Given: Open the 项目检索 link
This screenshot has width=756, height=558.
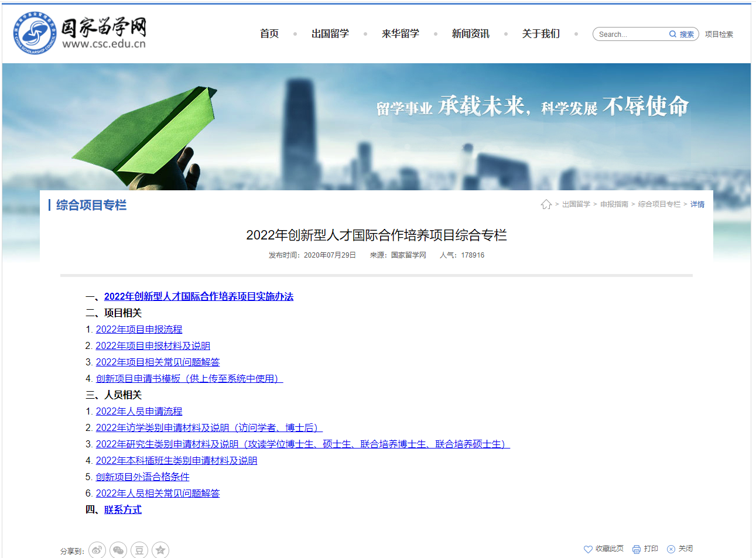Looking at the screenshot, I should click(719, 35).
